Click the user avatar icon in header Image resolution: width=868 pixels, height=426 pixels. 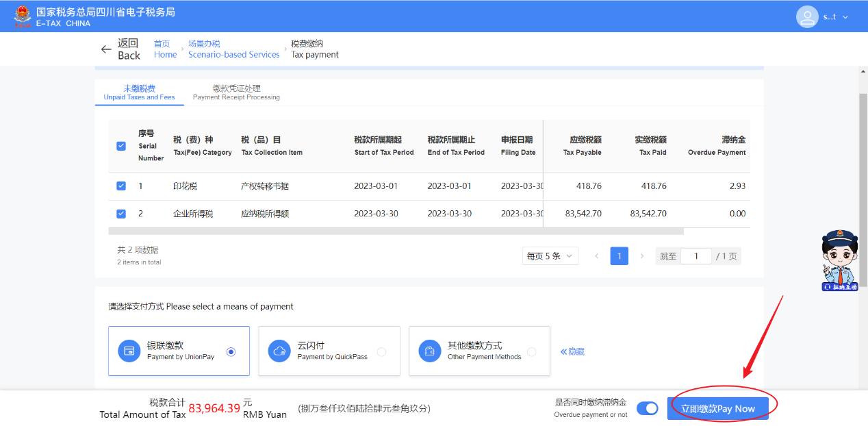807,17
